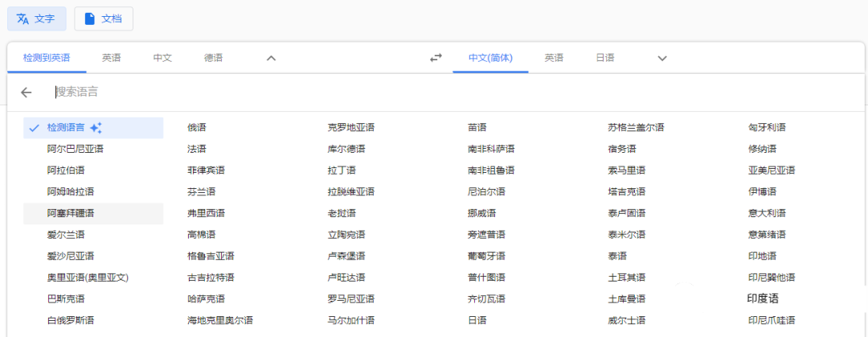The height and width of the screenshot is (337, 868).
Task: Expand the target language list chevron
Action: point(662,58)
